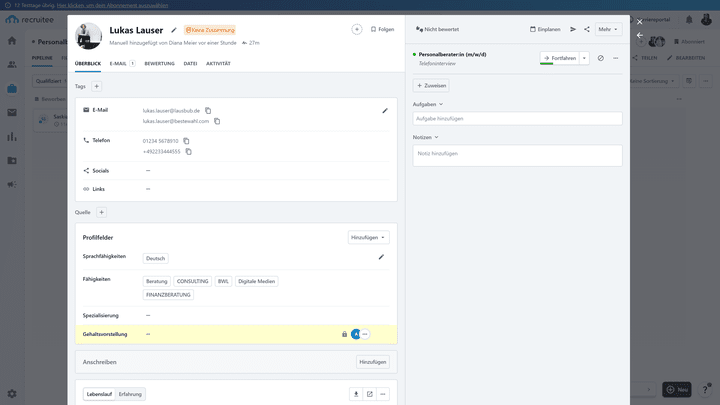Open resume in new window icon
The width and height of the screenshot is (720, 405).
(369, 394)
